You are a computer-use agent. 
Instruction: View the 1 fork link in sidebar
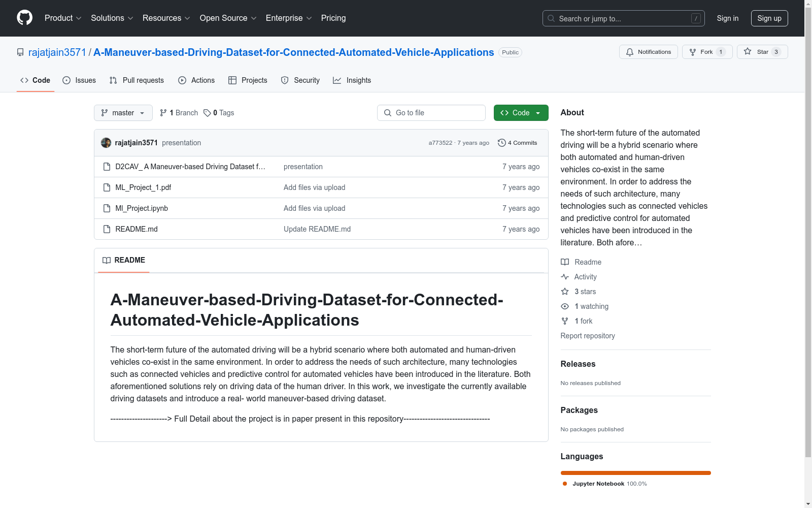coord(577,321)
